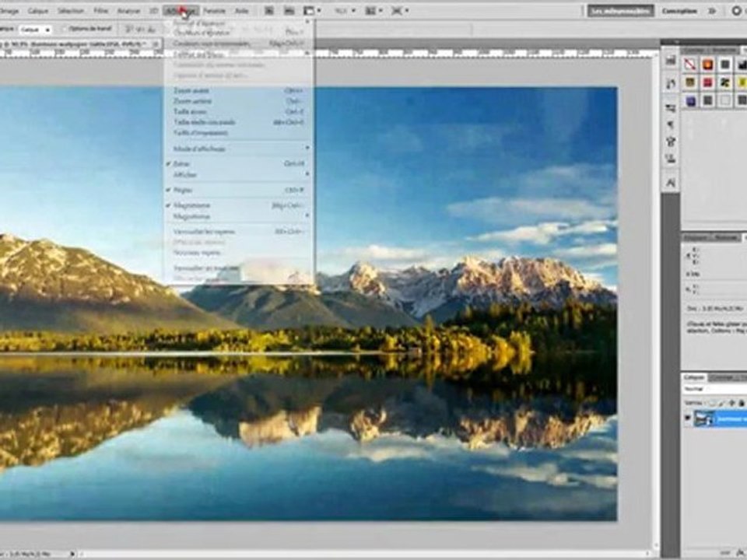Open the view extras dropdown in application bar
This screenshot has width=747, height=560.
313,10
